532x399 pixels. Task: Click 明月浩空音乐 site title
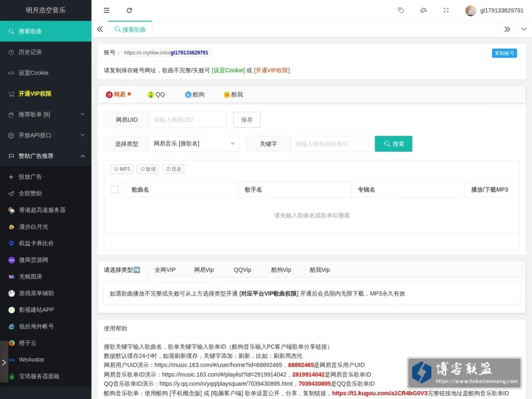[46, 10]
